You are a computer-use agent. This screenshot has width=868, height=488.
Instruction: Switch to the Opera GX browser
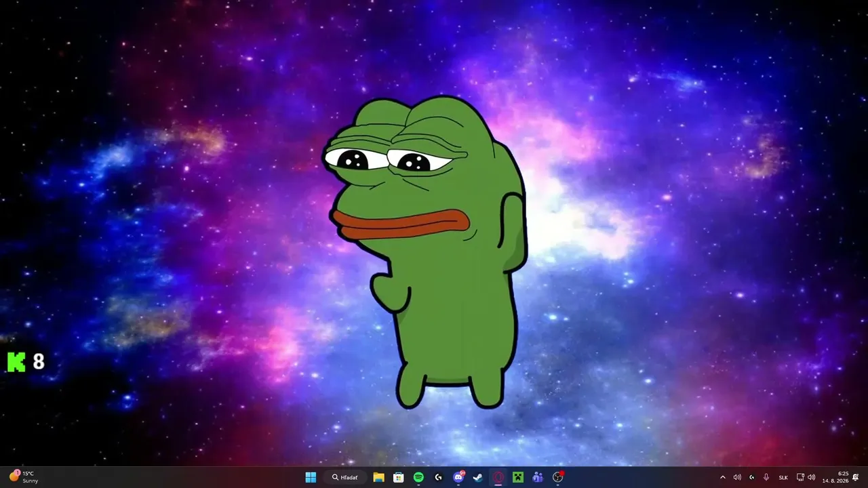[498, 477]
